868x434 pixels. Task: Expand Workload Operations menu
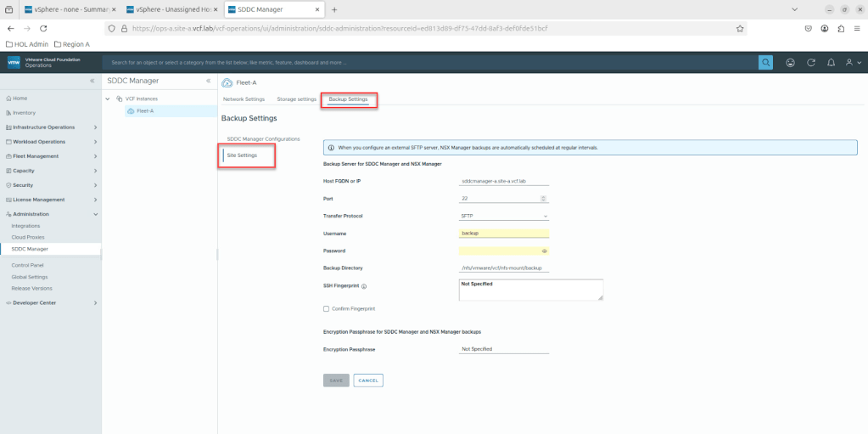click(x=95, y=142)
